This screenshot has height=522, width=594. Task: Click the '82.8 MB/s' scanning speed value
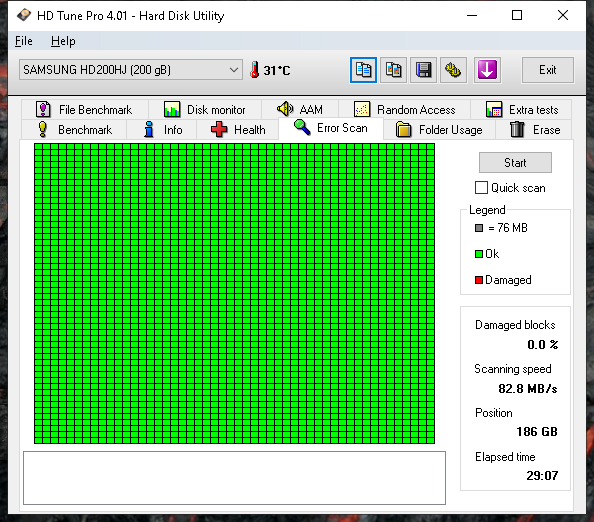tap(528, 389)
